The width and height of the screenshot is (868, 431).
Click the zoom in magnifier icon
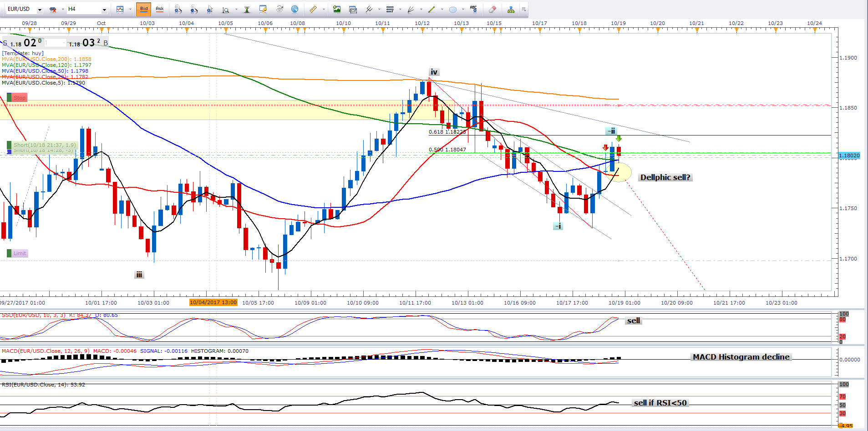coord(178,9)
